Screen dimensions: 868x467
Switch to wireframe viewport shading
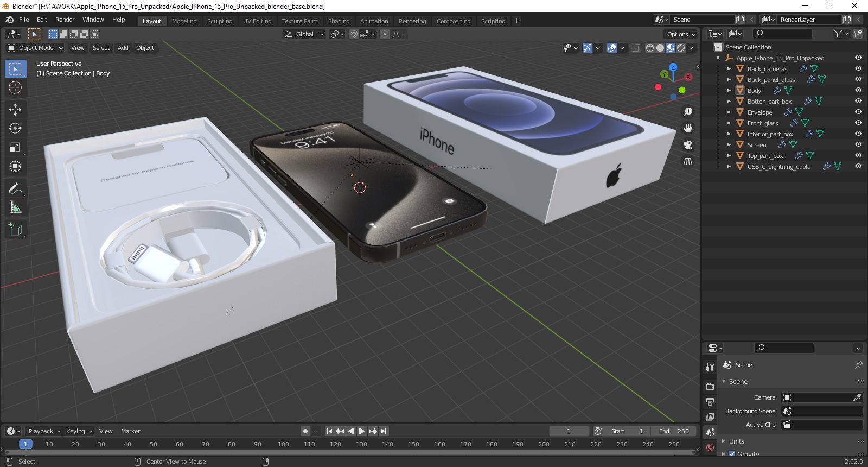(x=650, y=48)
